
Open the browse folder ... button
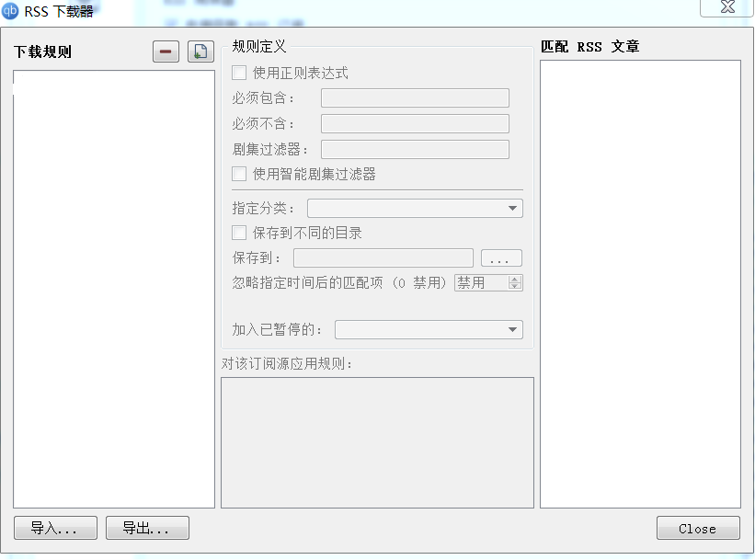[x=501, y=258]
